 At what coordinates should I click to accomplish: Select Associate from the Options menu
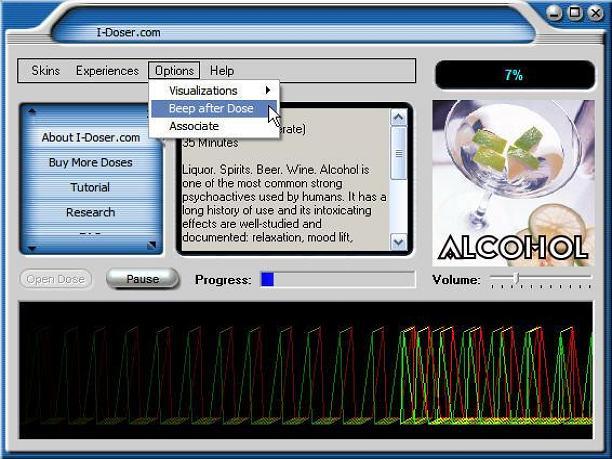coord(194,126)
